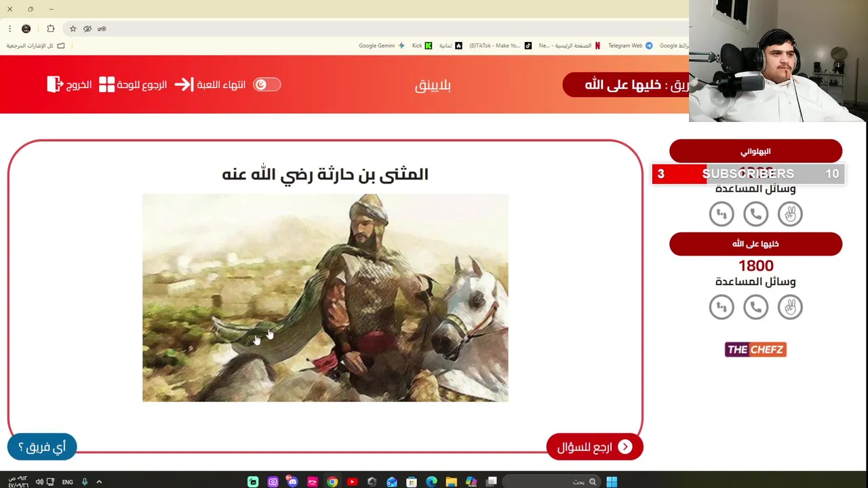Open كل الإشارات المرجعية all bookmarks folder
The height and width of the screenshot is (488, 868).
click(x=36, y=45)
